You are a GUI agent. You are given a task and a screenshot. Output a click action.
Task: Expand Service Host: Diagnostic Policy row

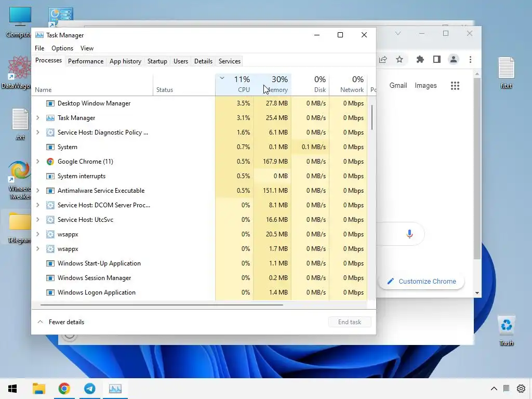[37, 132]
